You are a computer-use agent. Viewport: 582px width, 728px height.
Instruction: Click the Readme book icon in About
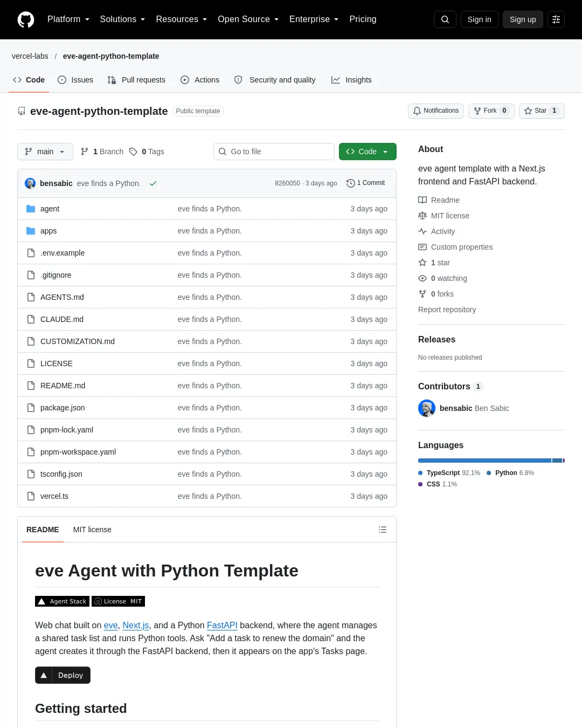click(x=422, y=200)
